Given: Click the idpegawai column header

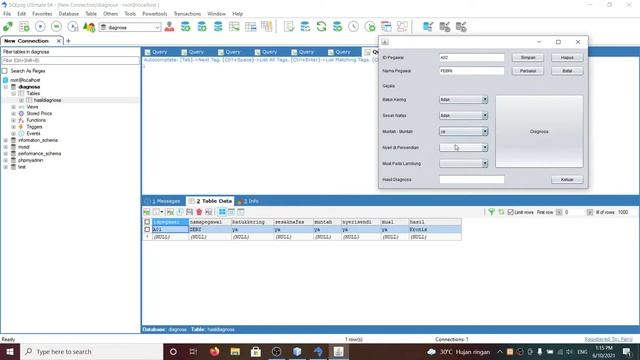Looking at the screenshot, I should (x=170, y=222).
